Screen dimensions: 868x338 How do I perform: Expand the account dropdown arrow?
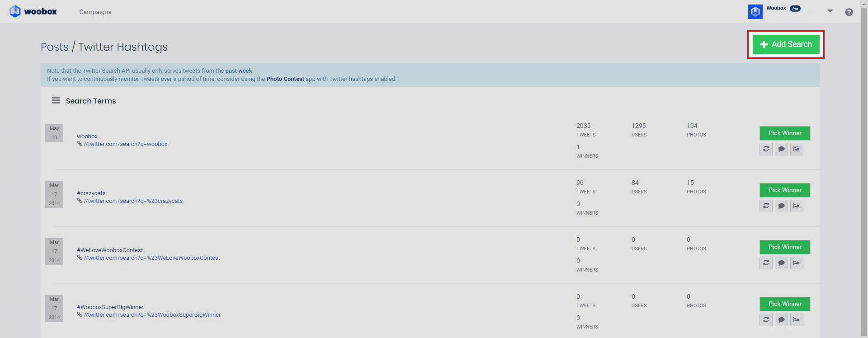[830, 11]
